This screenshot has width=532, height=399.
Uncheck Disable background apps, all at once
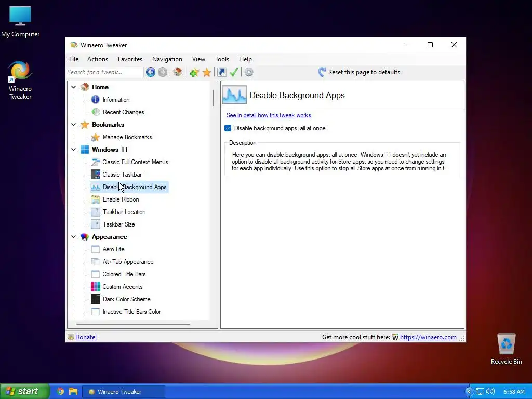point(228,128)
